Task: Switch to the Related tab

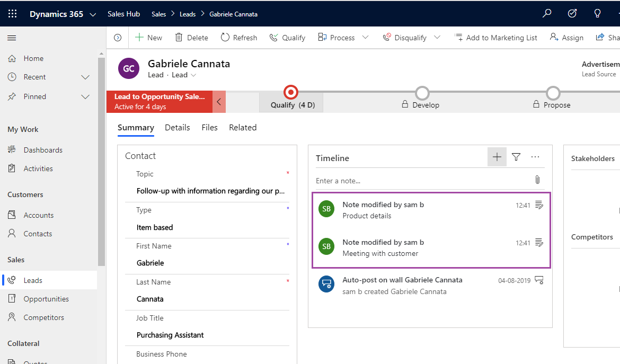Action: pos(243,128)
